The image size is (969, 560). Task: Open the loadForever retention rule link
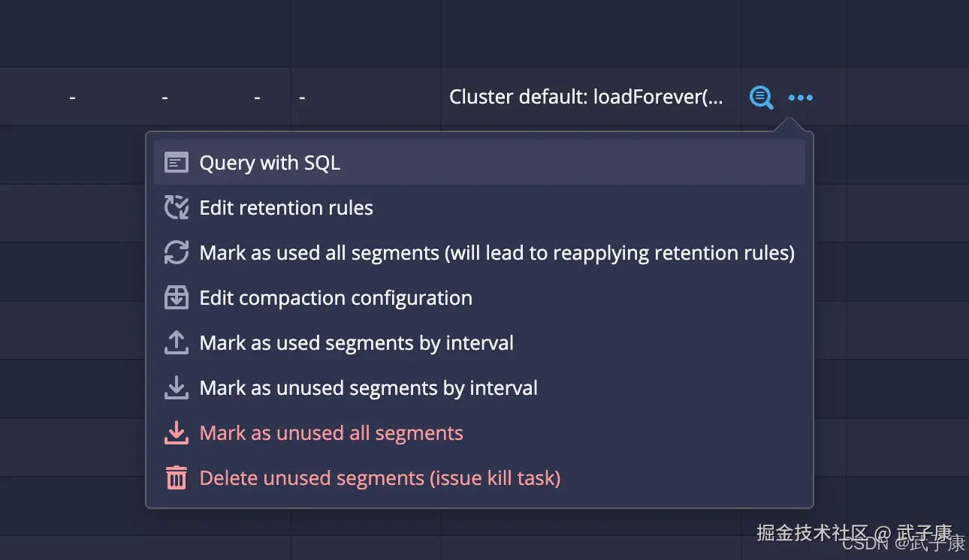[x=586, y=96]
